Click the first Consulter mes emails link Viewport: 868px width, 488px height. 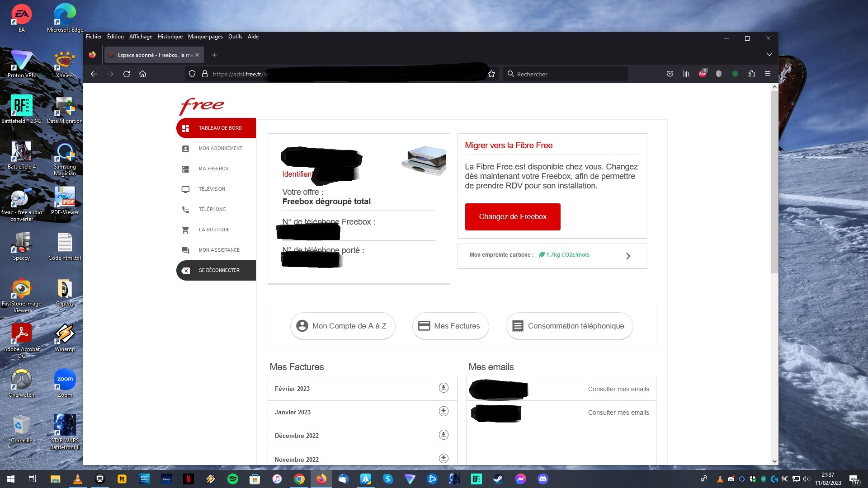[618, 389]
